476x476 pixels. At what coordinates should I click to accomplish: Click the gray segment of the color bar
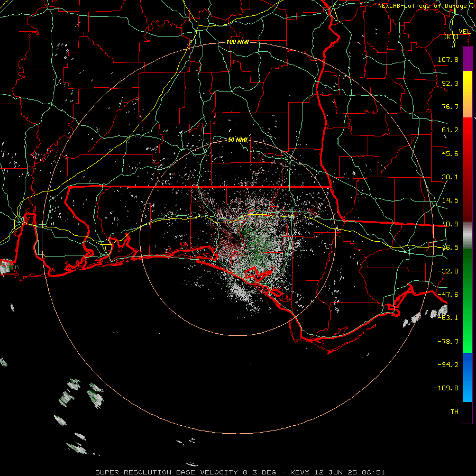[x=467, y=235]
